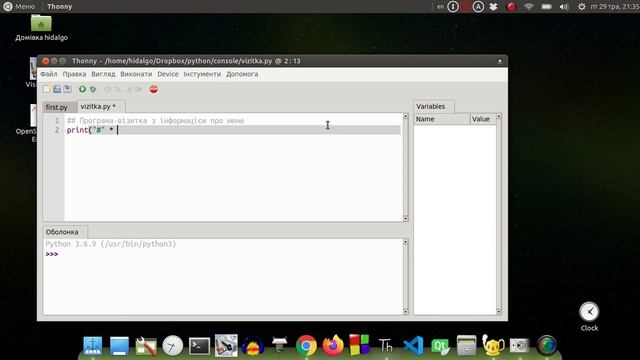
Task: Open the battery indicator
Action: pyautogui.click(x=547, y=7)
